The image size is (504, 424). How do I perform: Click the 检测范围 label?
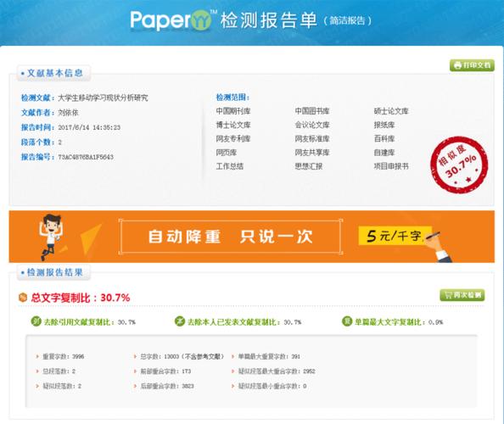click(232, 98)
